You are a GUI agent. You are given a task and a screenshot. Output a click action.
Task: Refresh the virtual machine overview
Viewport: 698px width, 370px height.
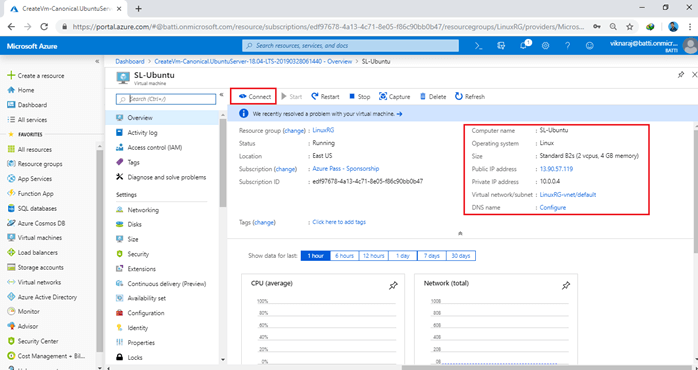click(470, 97)
